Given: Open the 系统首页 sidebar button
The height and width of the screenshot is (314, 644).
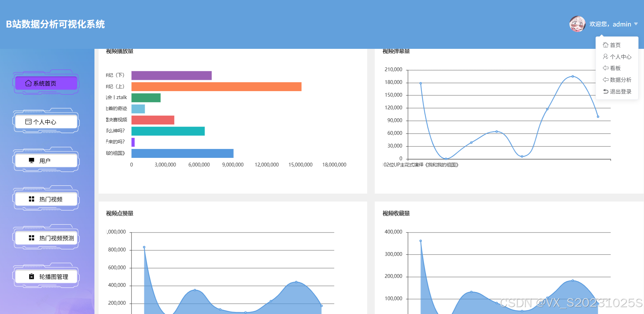Looking at the screenshot, I should (46, 83).
